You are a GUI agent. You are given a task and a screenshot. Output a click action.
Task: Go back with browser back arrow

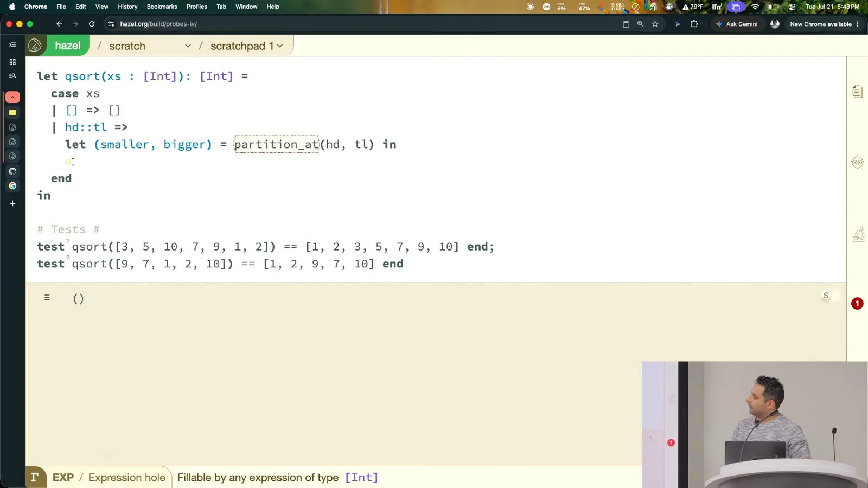(x=59, y=24)
